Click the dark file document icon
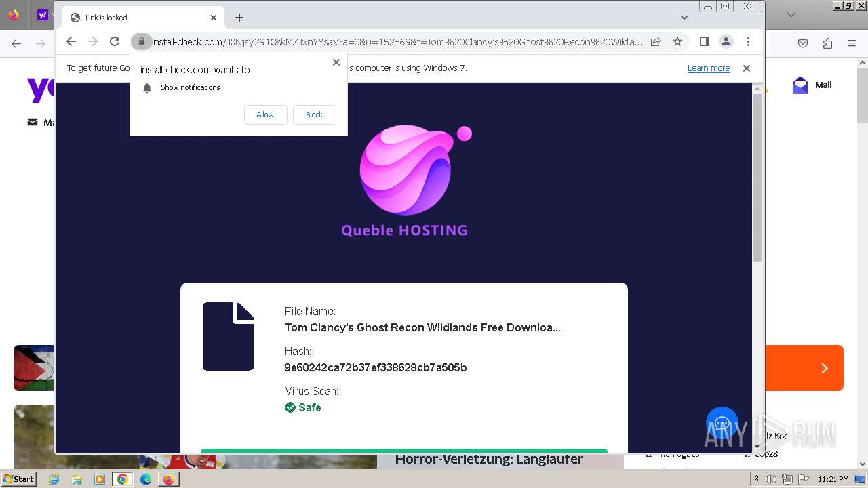The width and height of the screenshot is (868, 488). click(228, 337)
